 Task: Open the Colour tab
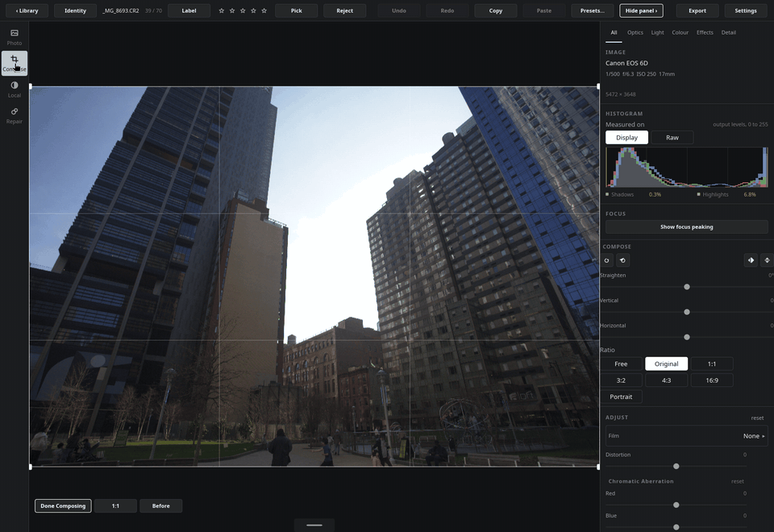pyautogui.click(x=680, y=32)
